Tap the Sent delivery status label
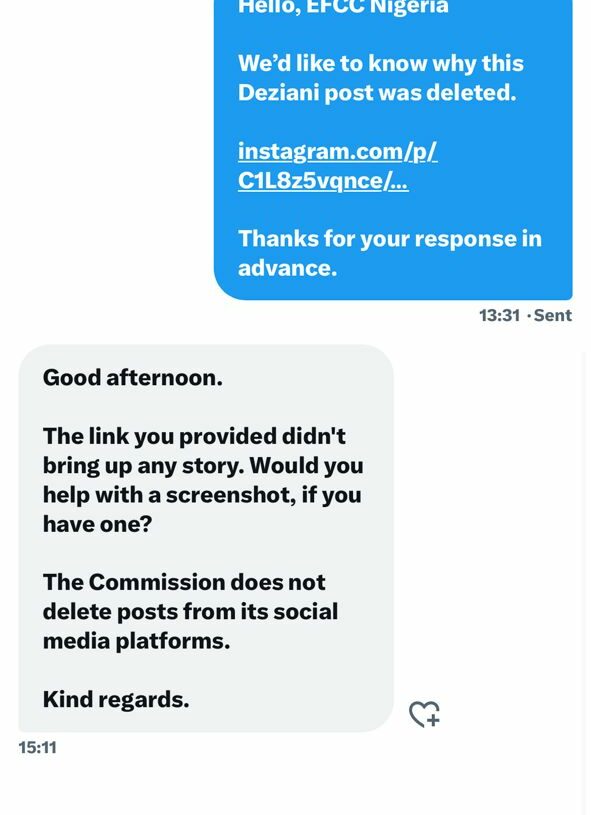This screenshot has width=591, height=815. [553, 315]
